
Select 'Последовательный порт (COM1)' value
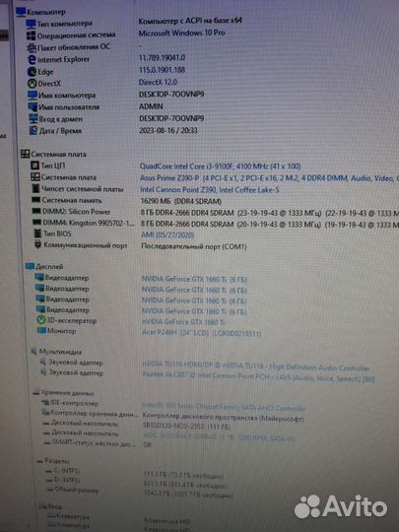(194, 246)
